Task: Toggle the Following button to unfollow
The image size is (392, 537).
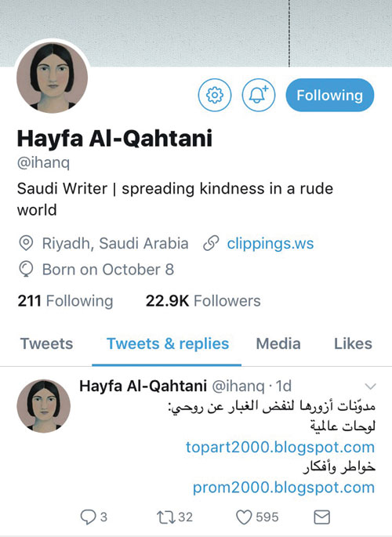Action: (x=330, y=95)
